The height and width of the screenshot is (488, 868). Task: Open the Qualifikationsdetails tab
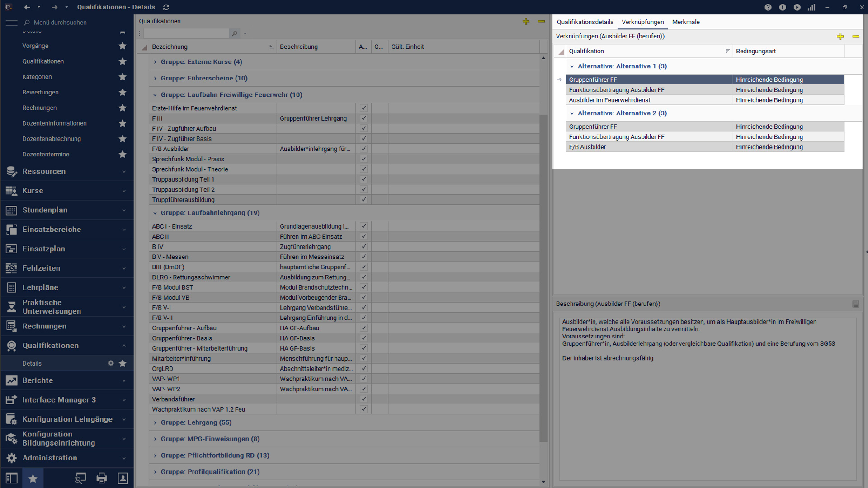point(585,22)
